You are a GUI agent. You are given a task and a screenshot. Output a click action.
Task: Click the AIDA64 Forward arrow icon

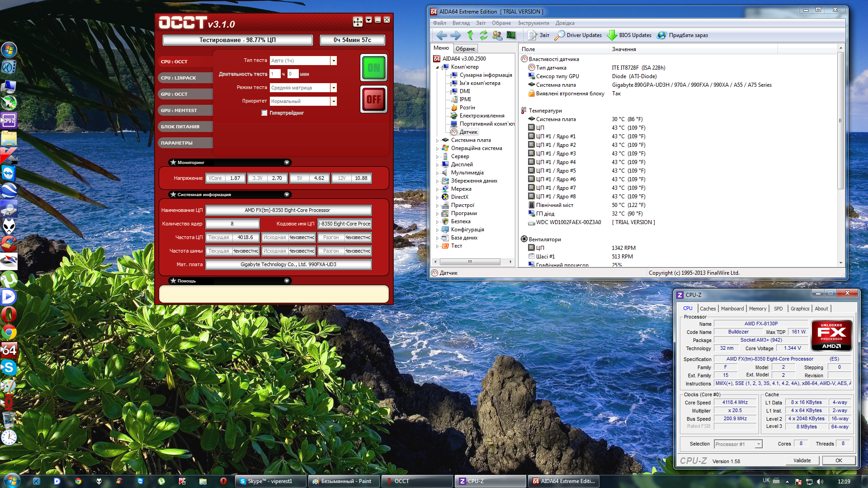click(x=456, y=35)
